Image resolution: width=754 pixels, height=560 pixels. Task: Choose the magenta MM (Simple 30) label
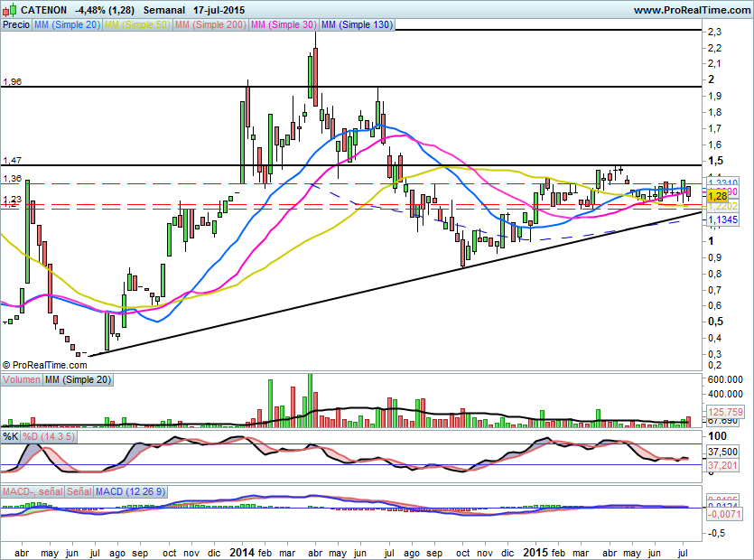283,25
